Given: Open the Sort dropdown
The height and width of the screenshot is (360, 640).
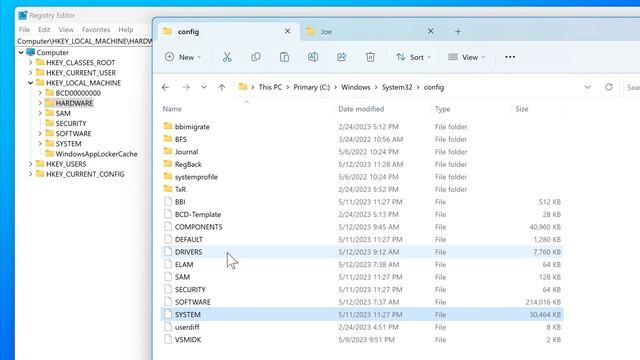Looking at the screenshot, I should (x=413, y=57).
